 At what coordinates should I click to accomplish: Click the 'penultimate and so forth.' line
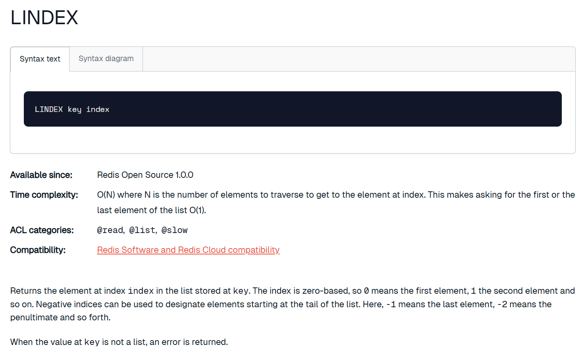[60, 318]
